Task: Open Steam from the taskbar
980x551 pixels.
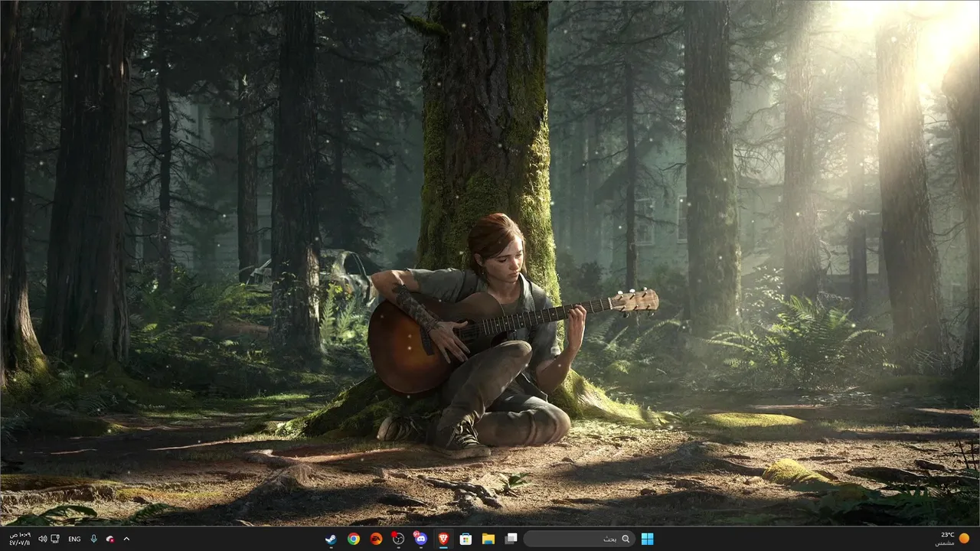Action: (330, 539)
